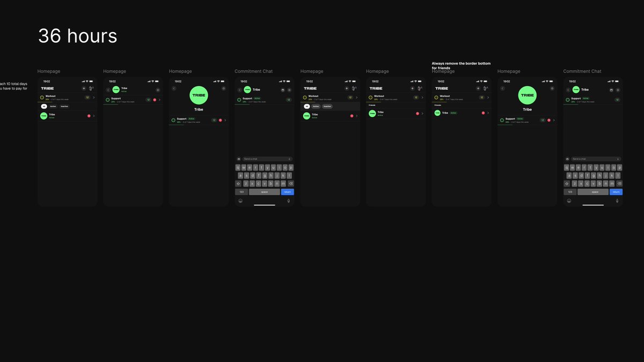Tap the q key on left chat keyboard

pos(238,167)
